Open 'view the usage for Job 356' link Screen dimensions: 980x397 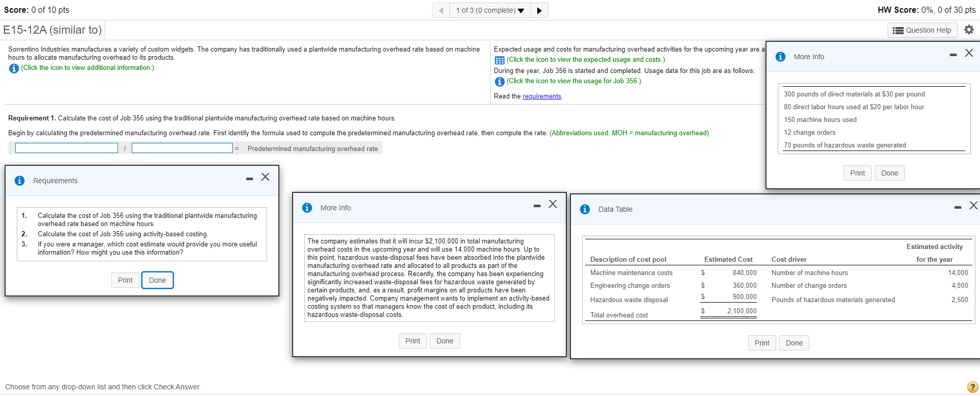[573, 81]
